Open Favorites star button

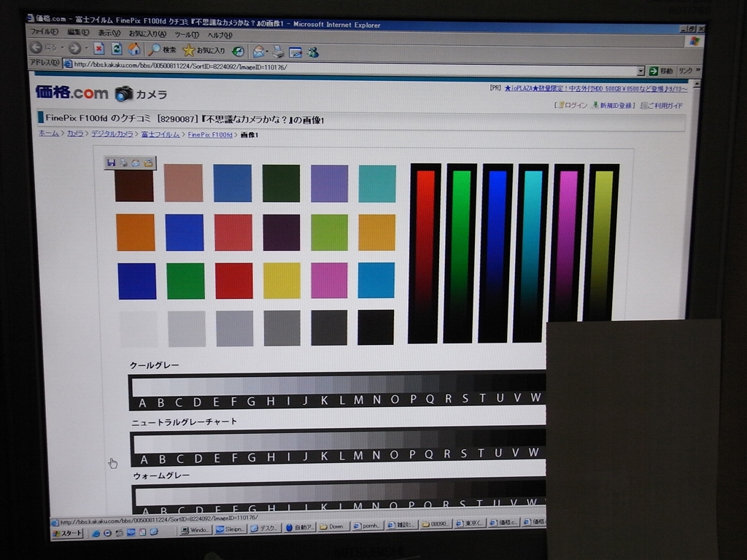(204, 50)
